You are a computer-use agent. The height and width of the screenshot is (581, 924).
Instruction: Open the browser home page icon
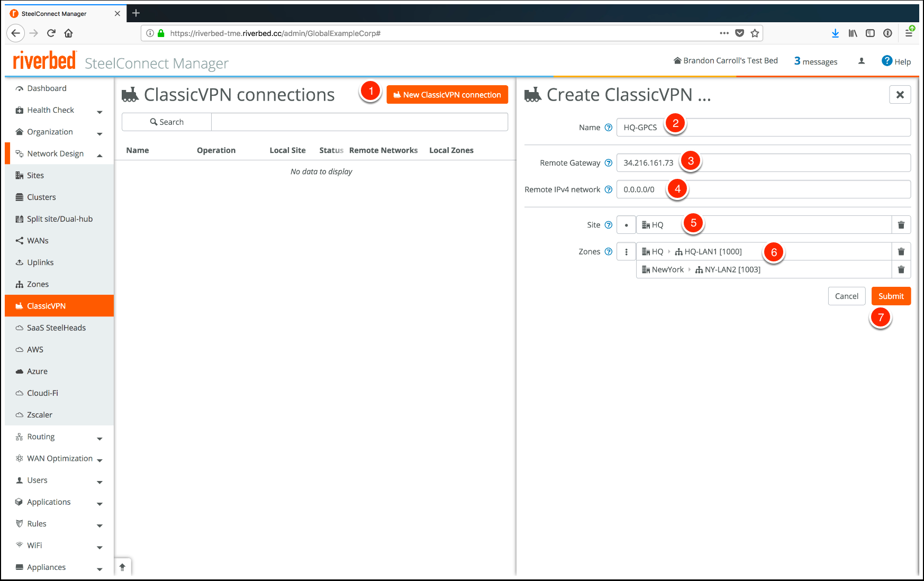point(68,33)
